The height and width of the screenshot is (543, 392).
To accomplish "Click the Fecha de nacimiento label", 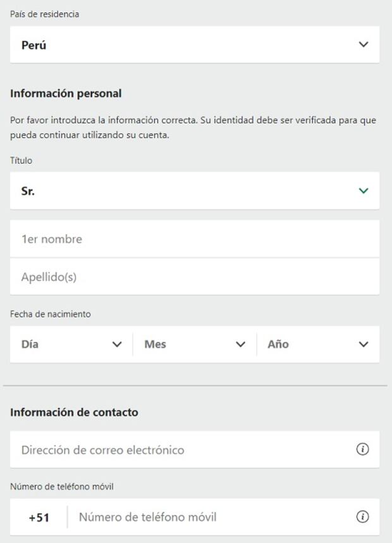I will tap(51, 314).
